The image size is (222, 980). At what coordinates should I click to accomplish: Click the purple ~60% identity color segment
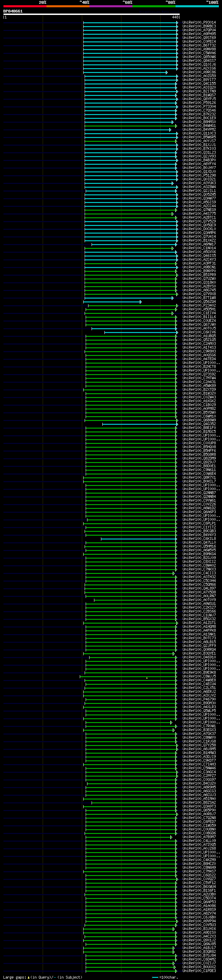(x=111, y=6)
